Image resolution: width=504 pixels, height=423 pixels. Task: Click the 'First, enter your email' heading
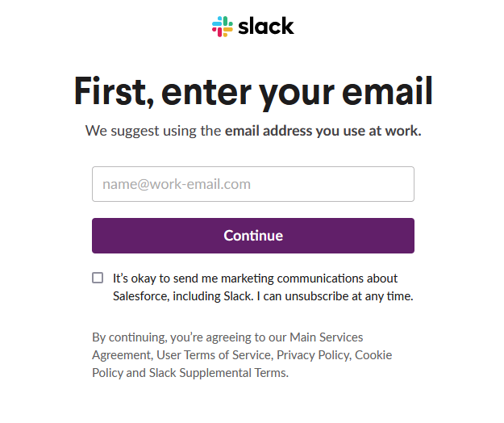253,92
